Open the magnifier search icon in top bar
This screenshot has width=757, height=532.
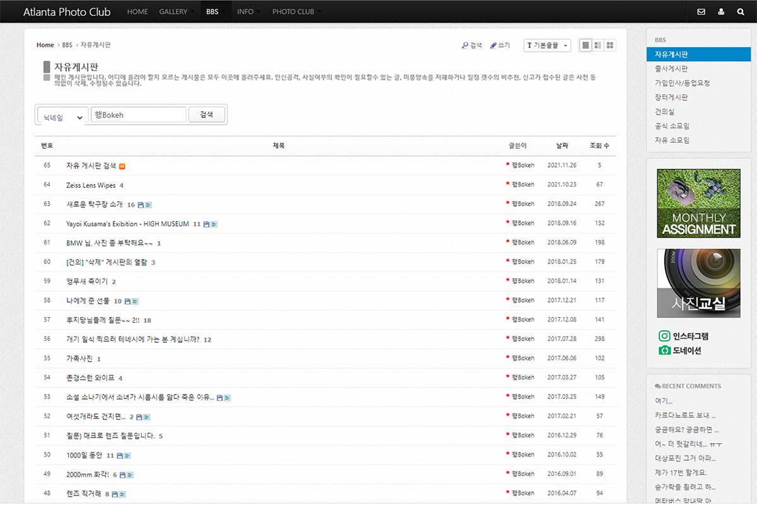point(741,11)
